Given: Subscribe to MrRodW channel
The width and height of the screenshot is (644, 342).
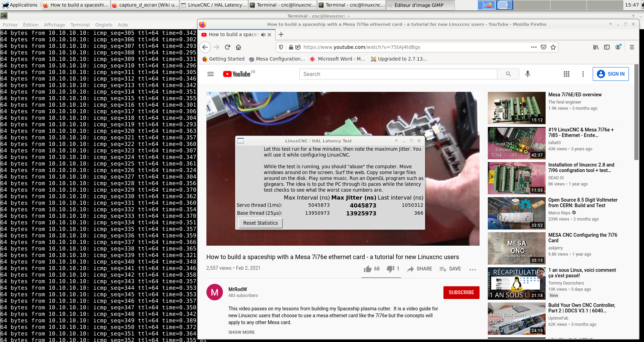Looking at the screenshot, I should click(461, 292).
